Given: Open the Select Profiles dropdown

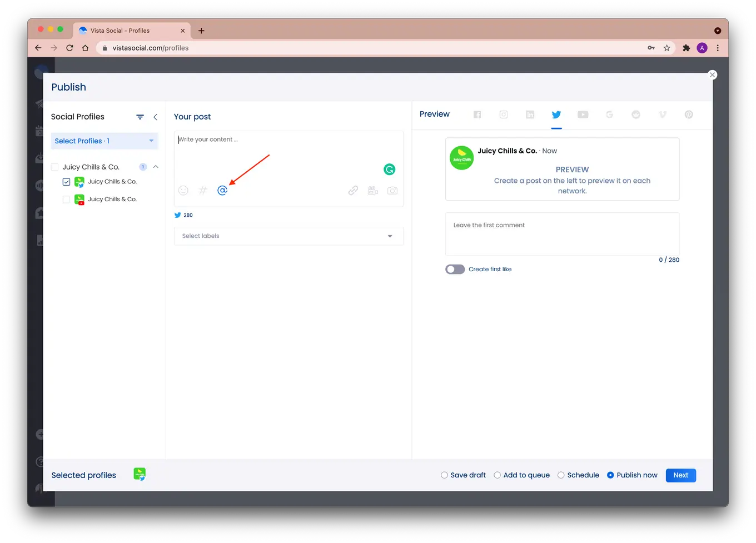Looking at the screenshot, I should [105, 141].
